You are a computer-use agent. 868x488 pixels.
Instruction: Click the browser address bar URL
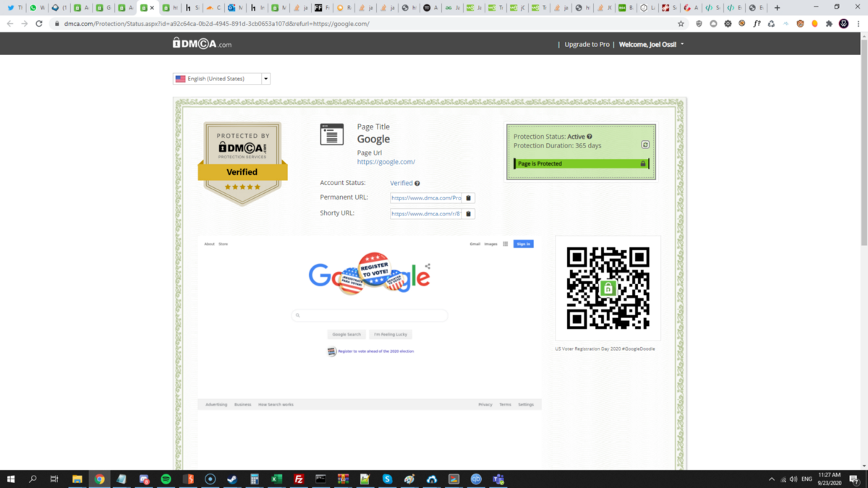coord(217,24)
